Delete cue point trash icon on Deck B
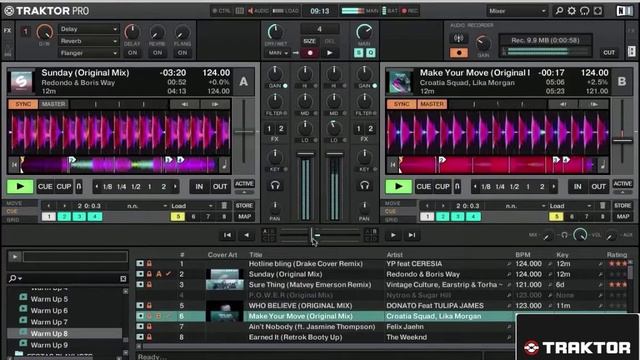 602,205
